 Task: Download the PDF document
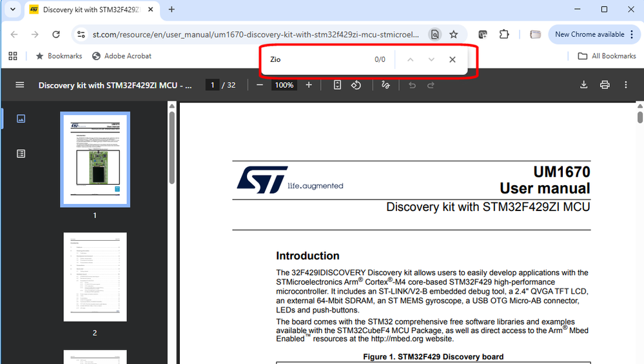(x=583, y=85)
